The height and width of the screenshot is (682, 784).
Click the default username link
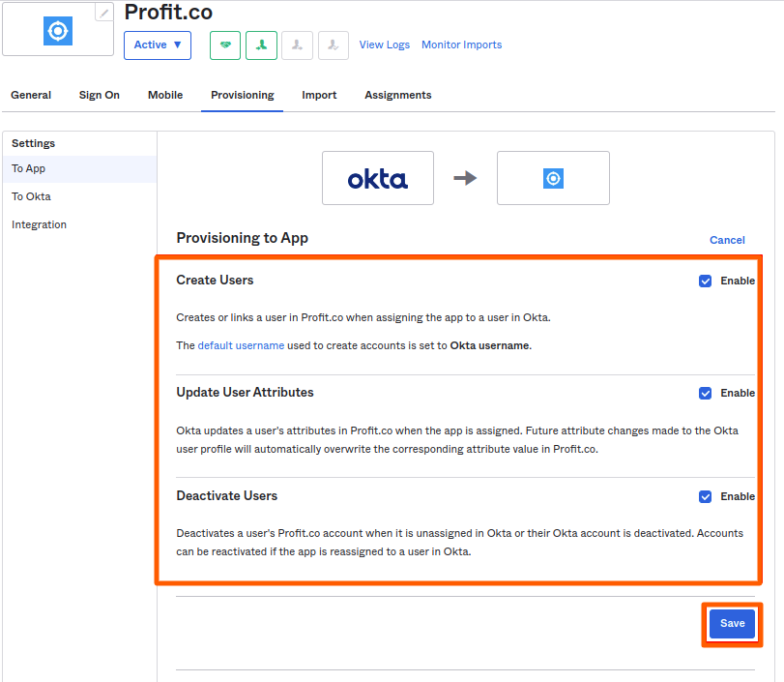pos(241,345)
